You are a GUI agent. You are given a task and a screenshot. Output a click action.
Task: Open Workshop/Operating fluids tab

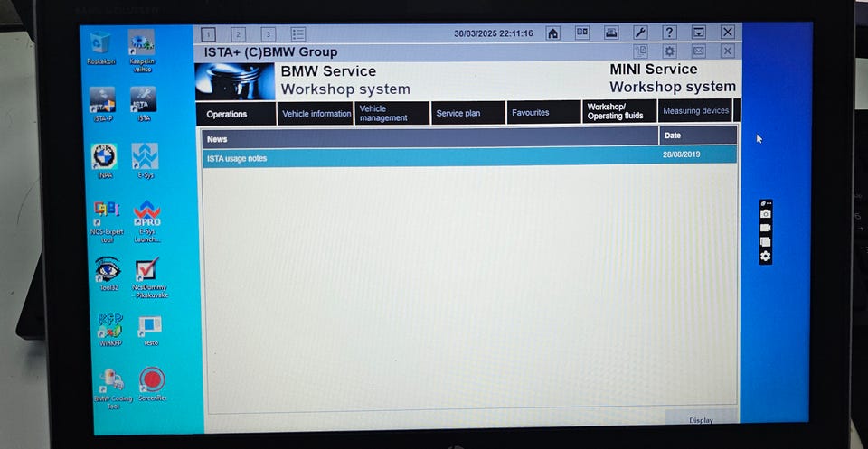(619, 111)
